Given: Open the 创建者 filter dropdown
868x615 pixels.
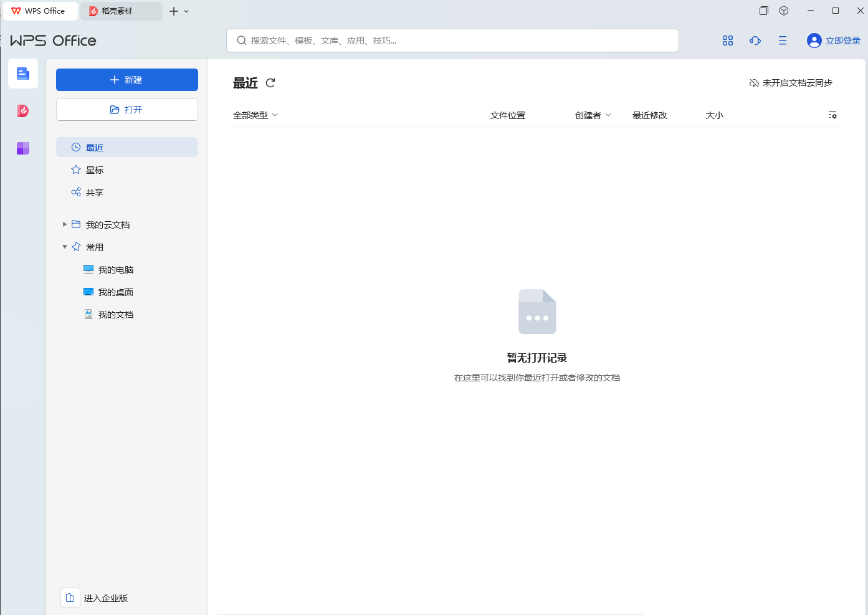Looking at the screenshot, I should [x=593, y=115].
